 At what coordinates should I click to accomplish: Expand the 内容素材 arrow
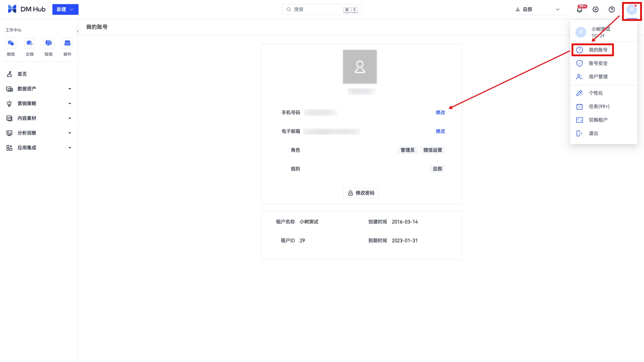(x=70, y=118)
